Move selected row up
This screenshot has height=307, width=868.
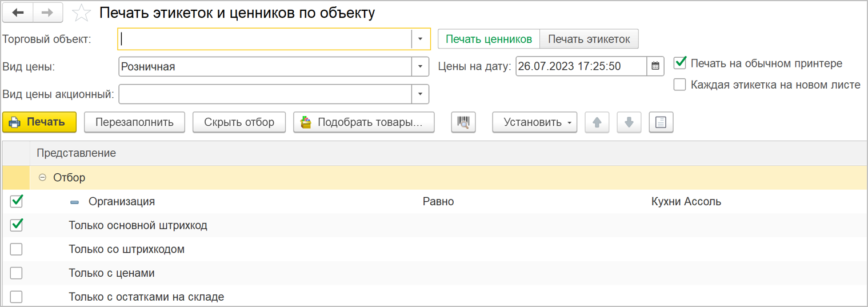[x=597, y=122]
